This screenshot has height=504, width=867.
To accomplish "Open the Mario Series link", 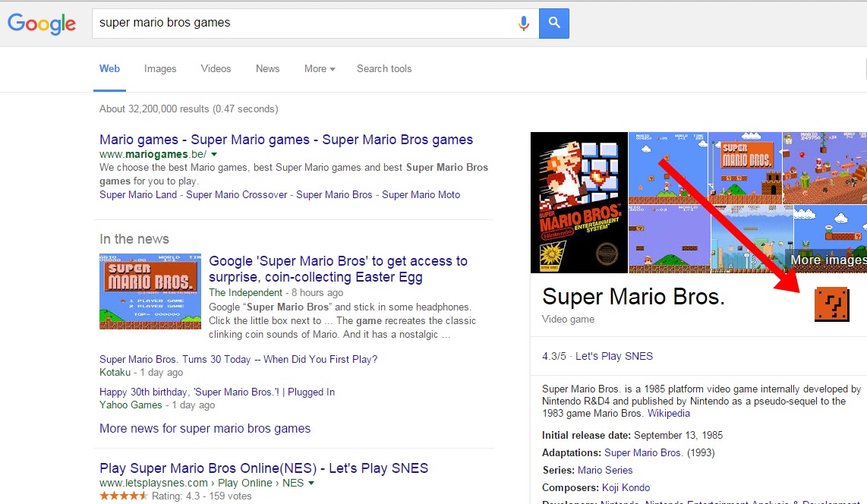I will [605, 471].
